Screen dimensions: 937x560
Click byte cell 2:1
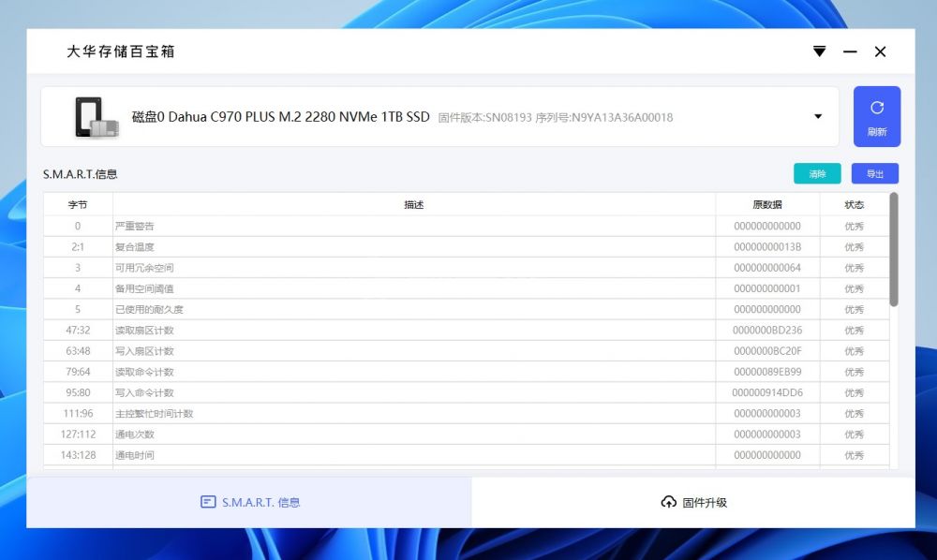coord(78,247)
